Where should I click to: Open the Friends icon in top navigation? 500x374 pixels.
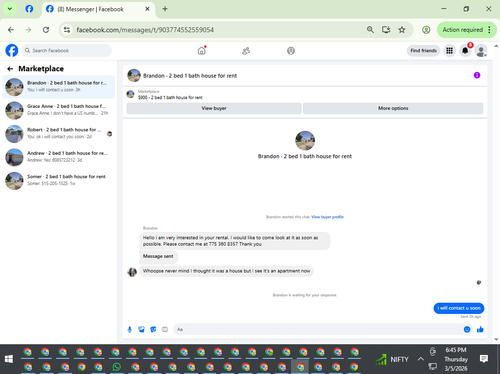coord(246,51)
